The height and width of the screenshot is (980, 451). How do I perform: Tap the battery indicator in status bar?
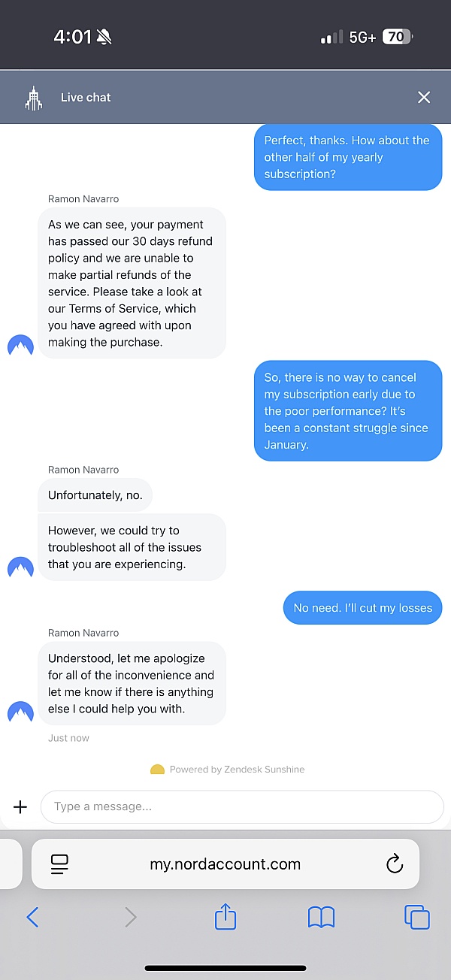(x=396, y=37)
